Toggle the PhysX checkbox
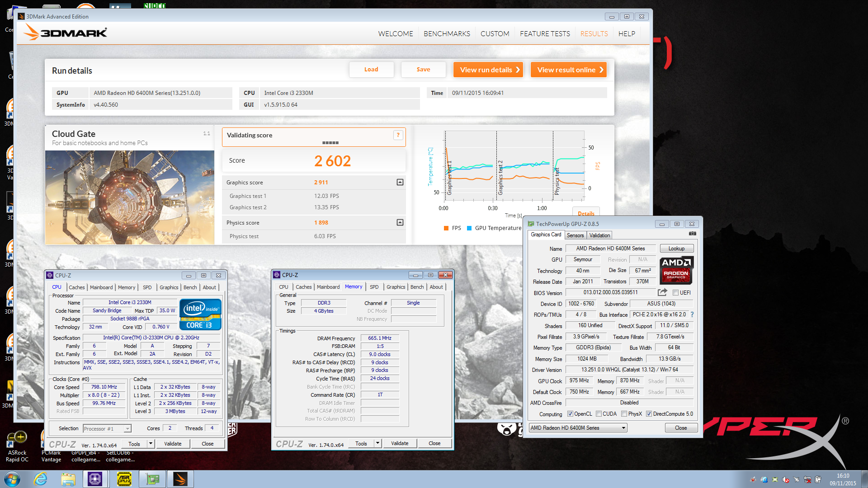This screenshot has width=868, height=488. click(x=624, y=414)
